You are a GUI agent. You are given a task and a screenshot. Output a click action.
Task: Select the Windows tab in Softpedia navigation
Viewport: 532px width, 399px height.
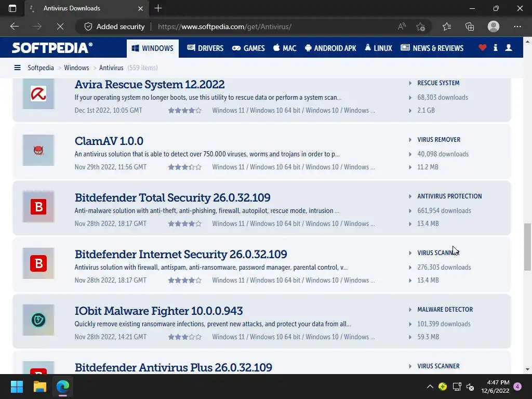click(153, 48)
